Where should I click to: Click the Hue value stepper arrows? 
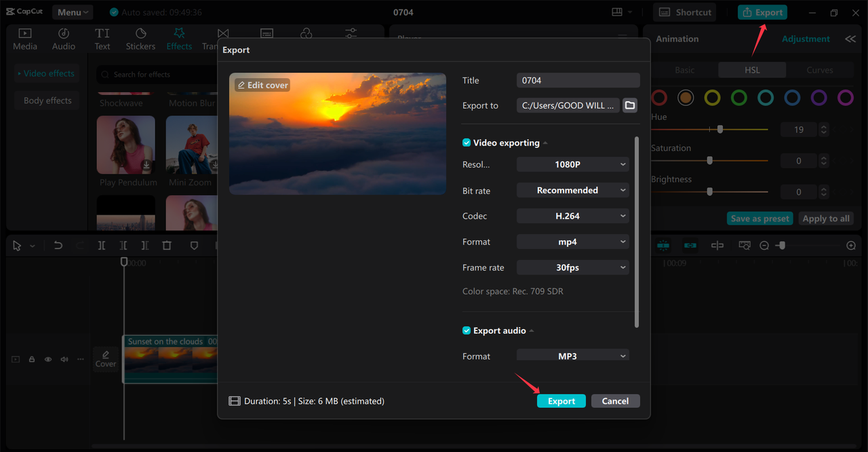(x=823, y=129)
